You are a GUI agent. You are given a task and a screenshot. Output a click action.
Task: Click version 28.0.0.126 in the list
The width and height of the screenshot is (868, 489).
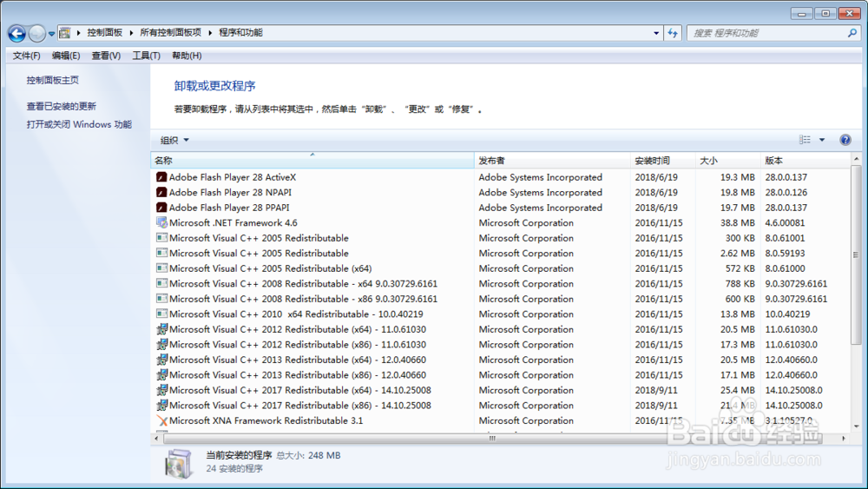pos(786,193)
